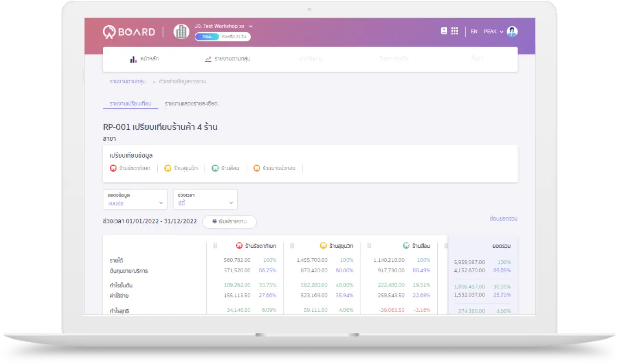The image size is (619, 364).
Task: Go to the รายงานตามกลุ่ม navigation tab
Action: tap(228, 59)
